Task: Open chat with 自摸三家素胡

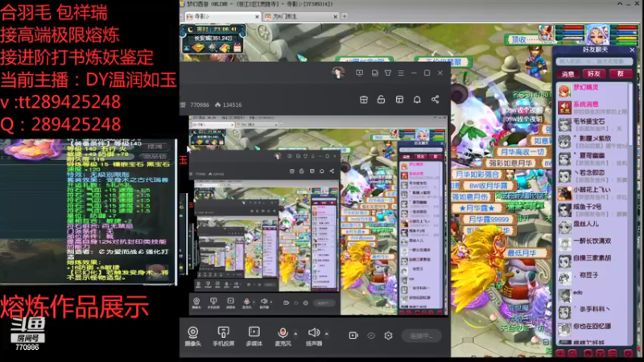Action: tap(592, 261)
